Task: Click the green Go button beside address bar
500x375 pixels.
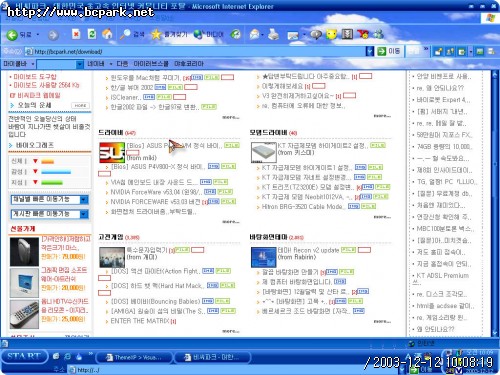Action: click(389, 51)
